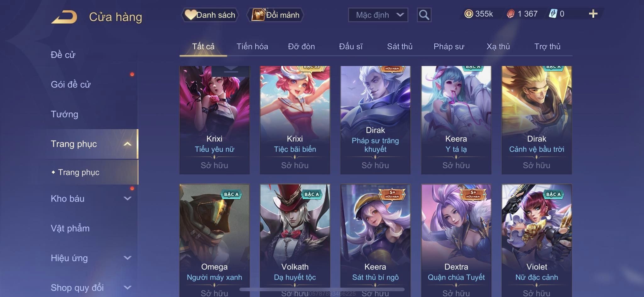This screenshot has height=297, width=644.
Task: Open Đổi mảnh fragment exchange chest
Action: [276, 15]
